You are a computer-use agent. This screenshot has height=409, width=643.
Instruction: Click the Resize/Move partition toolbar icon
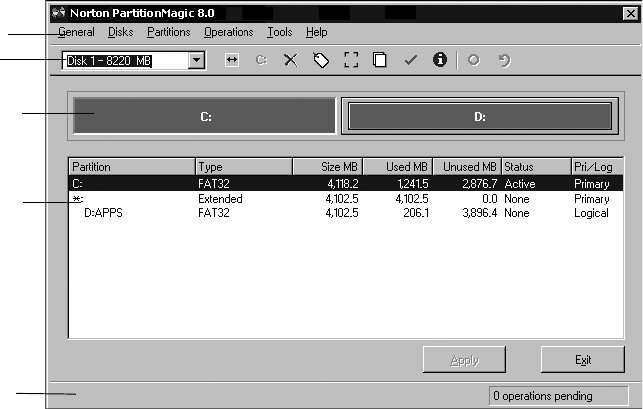point(232,60)
